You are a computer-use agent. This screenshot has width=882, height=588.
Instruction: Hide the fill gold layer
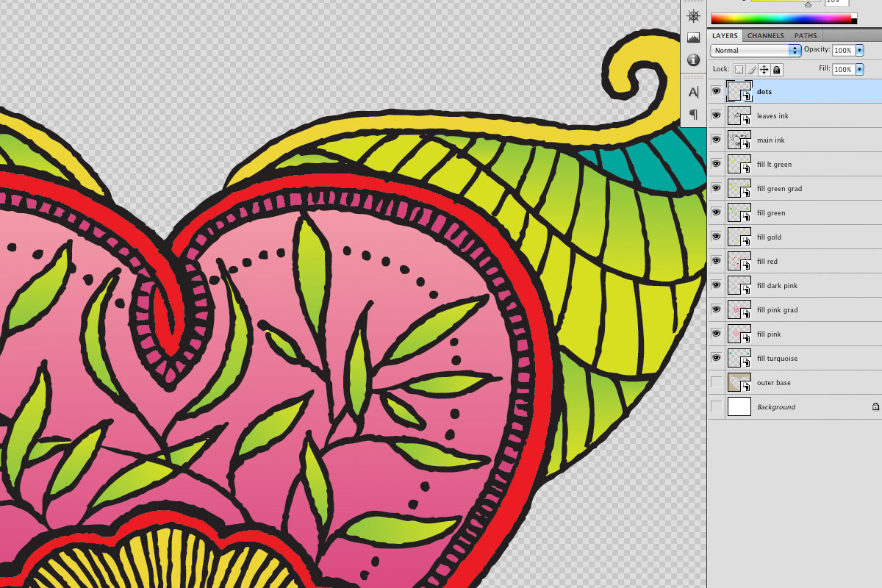(x=716, y=237)
